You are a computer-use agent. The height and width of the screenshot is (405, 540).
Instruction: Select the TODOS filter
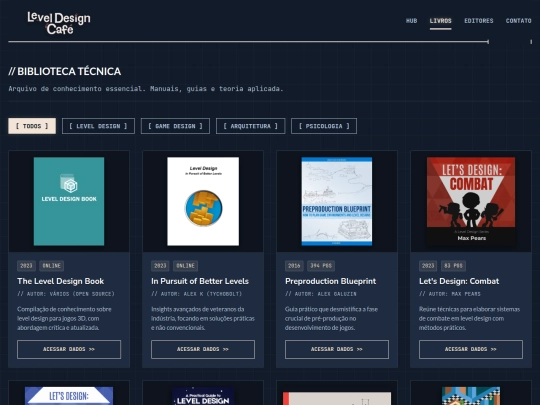click(32, 126)
